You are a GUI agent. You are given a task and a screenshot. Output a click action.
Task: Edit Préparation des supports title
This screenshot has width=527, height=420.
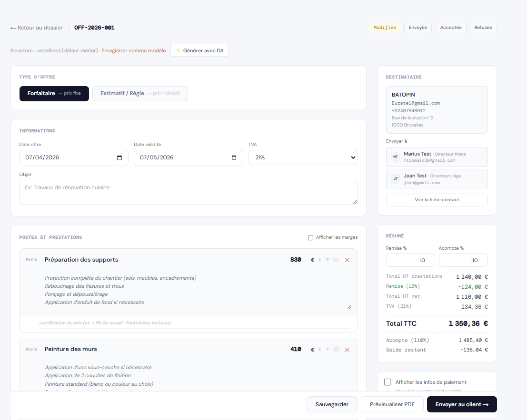[x=81, y=260]
